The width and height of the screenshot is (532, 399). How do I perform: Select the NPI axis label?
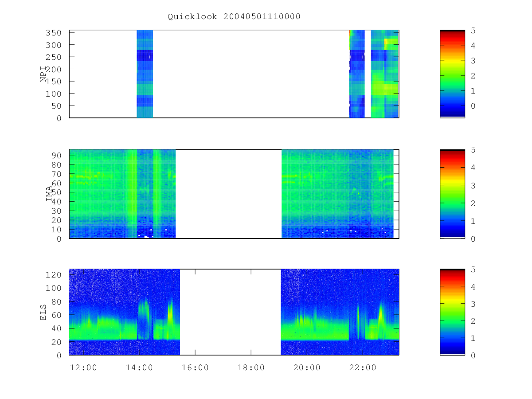[43, 74]
